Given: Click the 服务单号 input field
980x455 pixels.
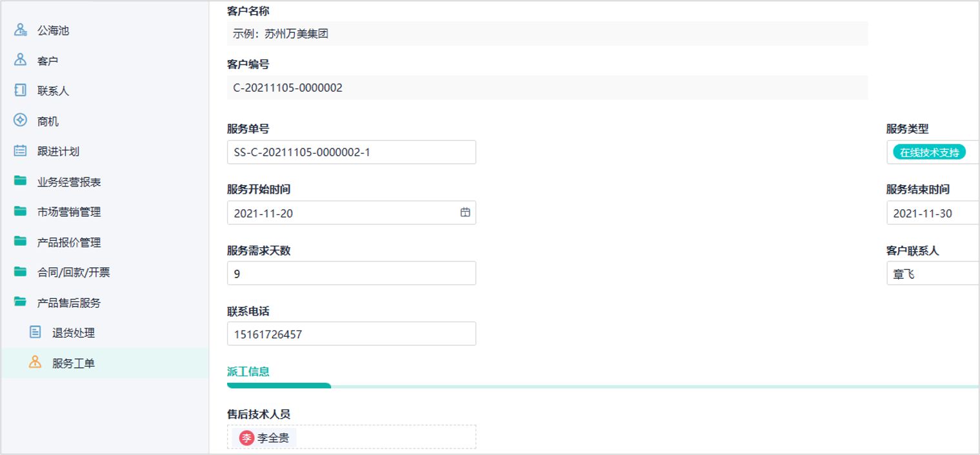Looking at the screenshot, I should [x=352, y=152].
